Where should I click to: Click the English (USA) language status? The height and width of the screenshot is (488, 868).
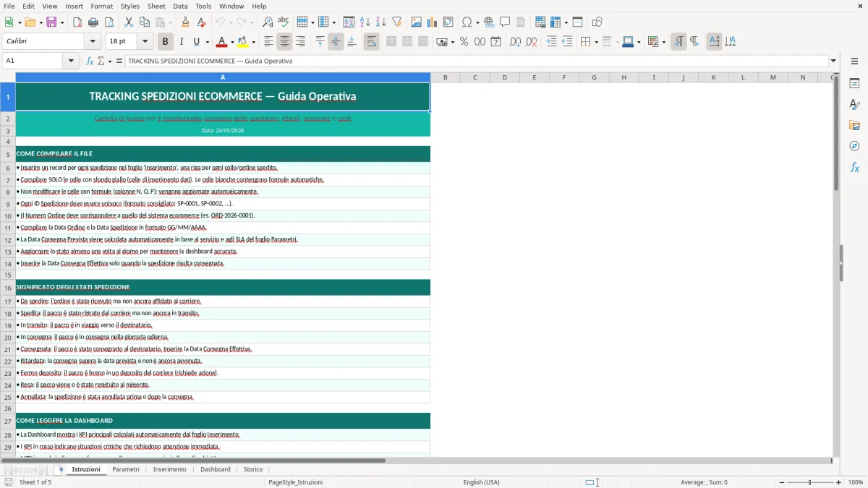(x=481, y=482)
